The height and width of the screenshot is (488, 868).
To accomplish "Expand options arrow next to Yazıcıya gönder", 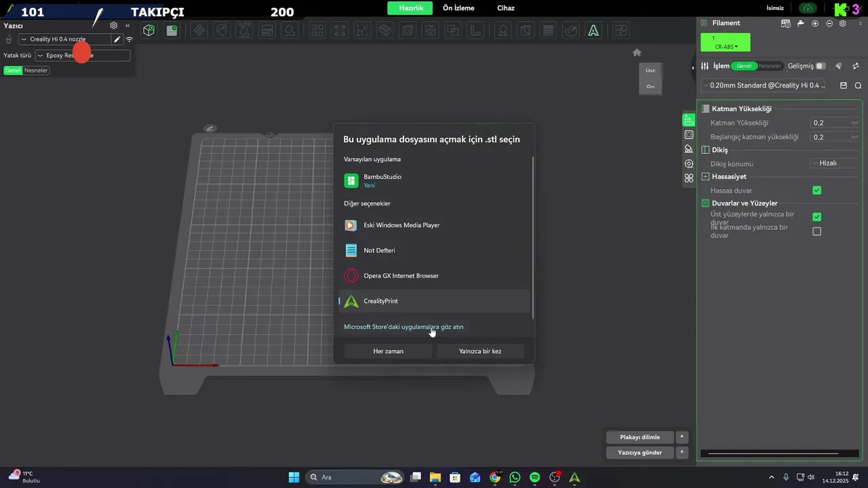I will pyautogui.click(x=682, y=452).
